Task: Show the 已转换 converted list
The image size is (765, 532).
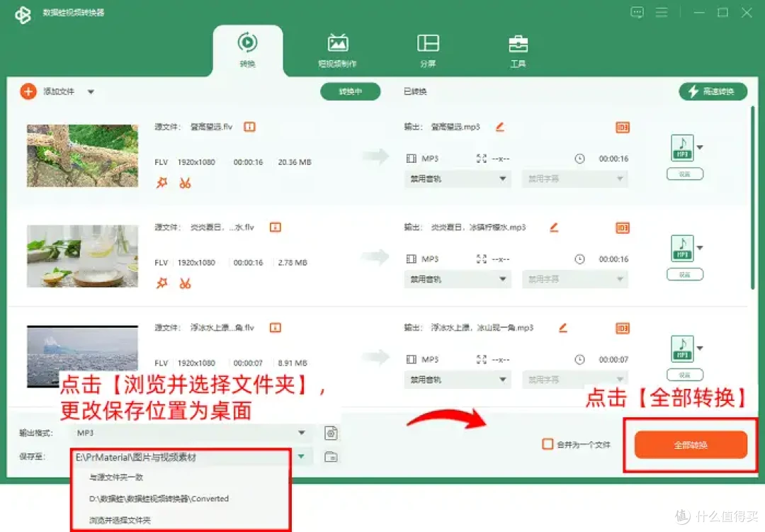Action: pyautogui.click(x=415, y=91)
